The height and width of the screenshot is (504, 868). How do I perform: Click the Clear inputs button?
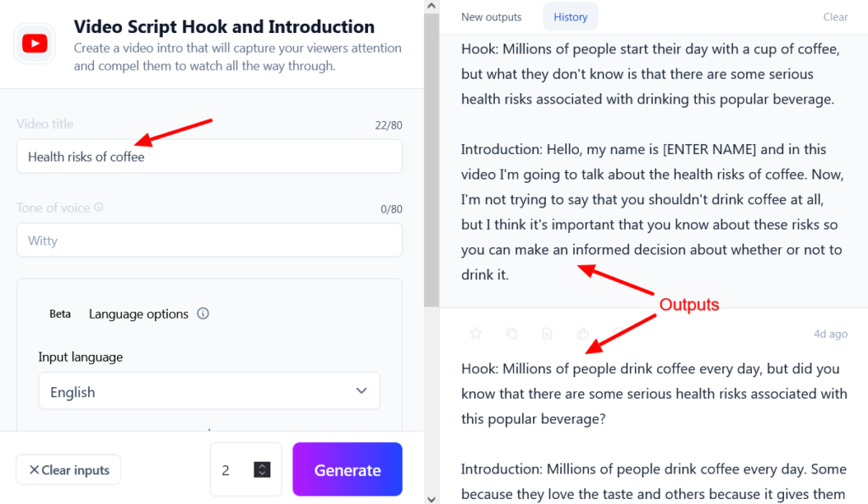[x=68, y=469]
